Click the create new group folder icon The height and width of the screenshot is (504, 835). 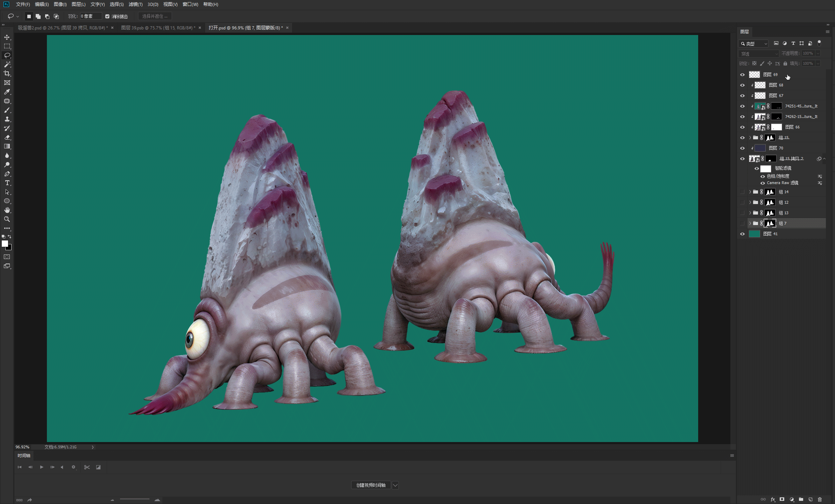point(801,499)
